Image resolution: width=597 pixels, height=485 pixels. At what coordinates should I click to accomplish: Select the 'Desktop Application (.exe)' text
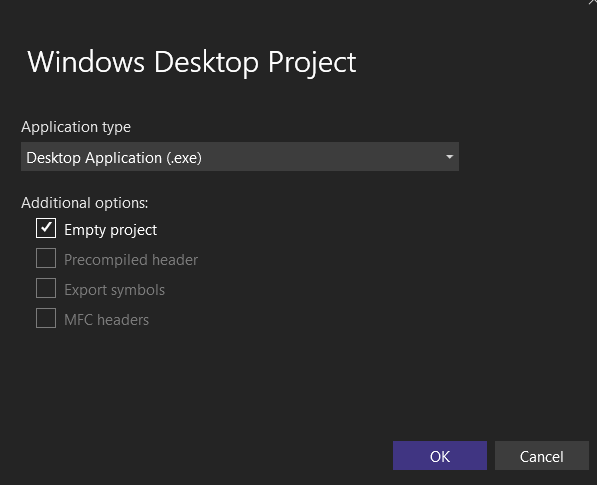pyautogui.click(x=114, y=158)
